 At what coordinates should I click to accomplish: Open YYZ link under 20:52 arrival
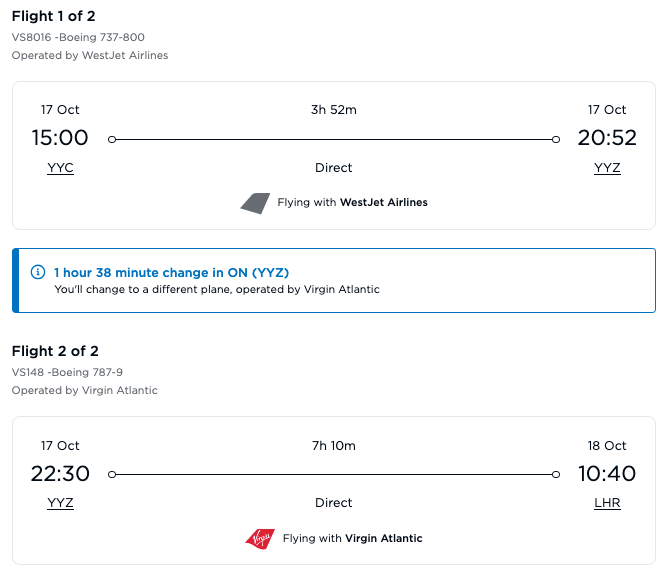tap(607, 168)
